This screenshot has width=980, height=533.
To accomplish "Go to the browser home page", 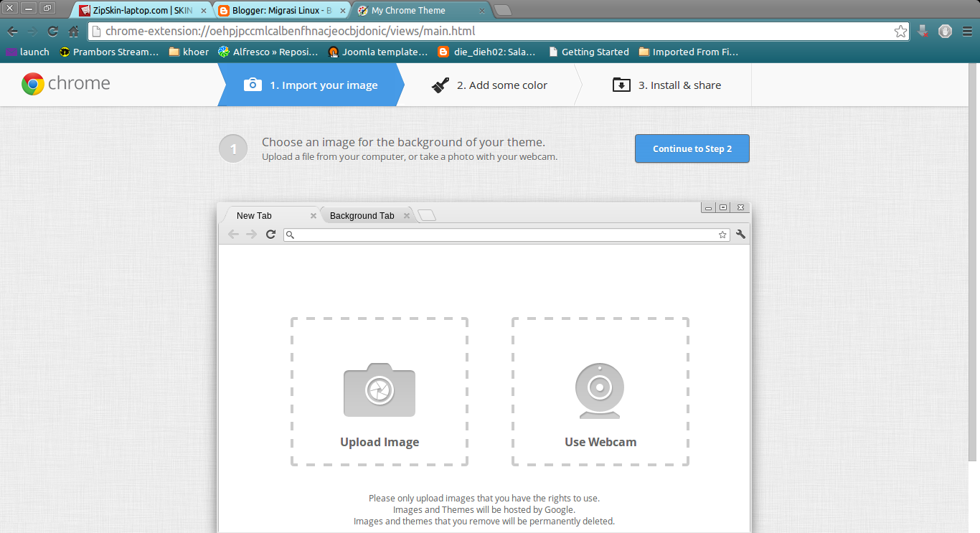I will [x=73, y=32].
